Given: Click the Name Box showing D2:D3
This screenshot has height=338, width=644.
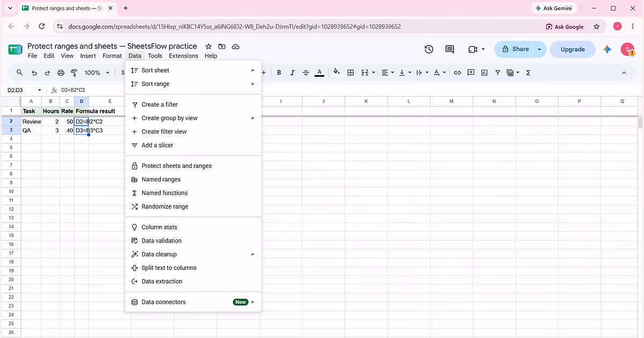Looking at the screenshot, I should 25,90.
